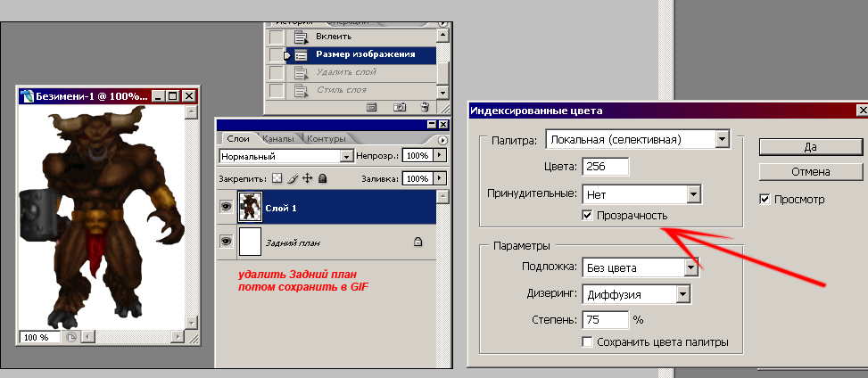The width and height of the screenshot is (868, 378).
Task: Maximize the Безимени-1 document window
Action: pyautogui.click(x=173, y=96)
